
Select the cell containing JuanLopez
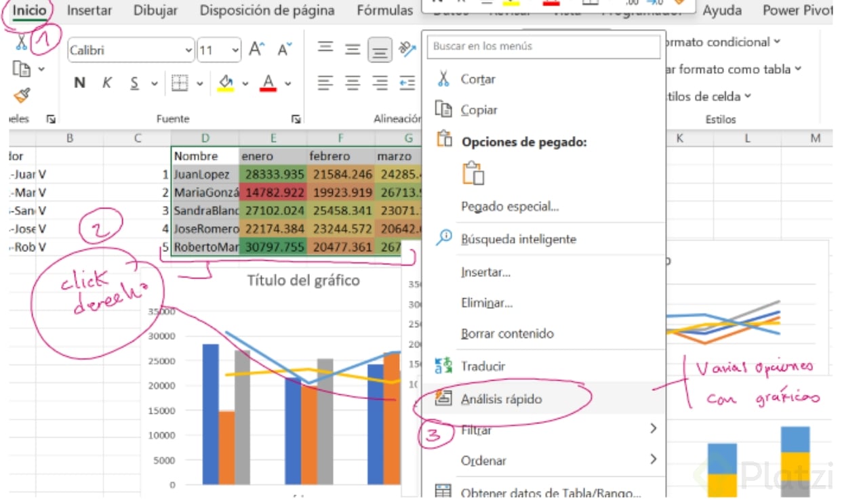click(x=205, y=174)
